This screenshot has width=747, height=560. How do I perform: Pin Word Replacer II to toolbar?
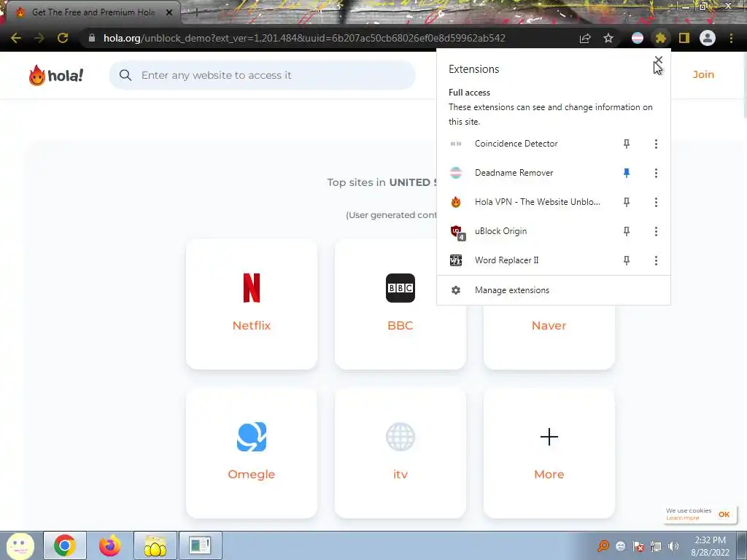click(x=627, y=260)
